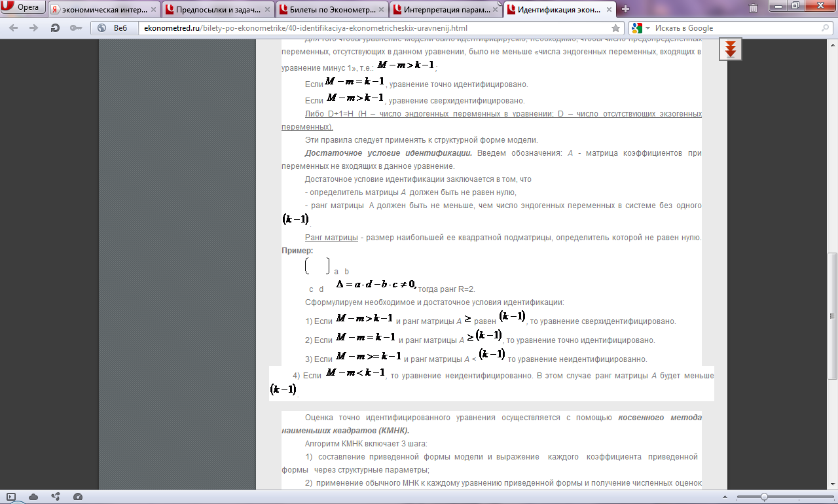Click the scrollbar up arrow
The width and height of the screenshot is (838, 504).
coord(833,44)
